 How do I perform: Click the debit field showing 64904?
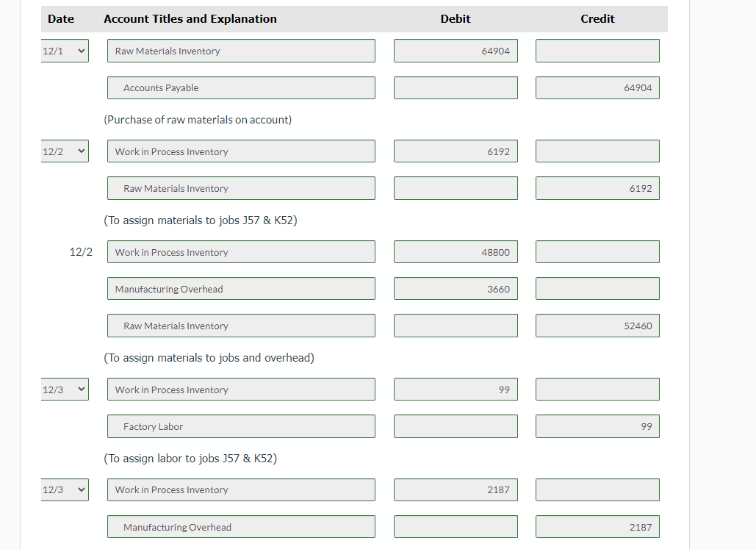(456, 51)
